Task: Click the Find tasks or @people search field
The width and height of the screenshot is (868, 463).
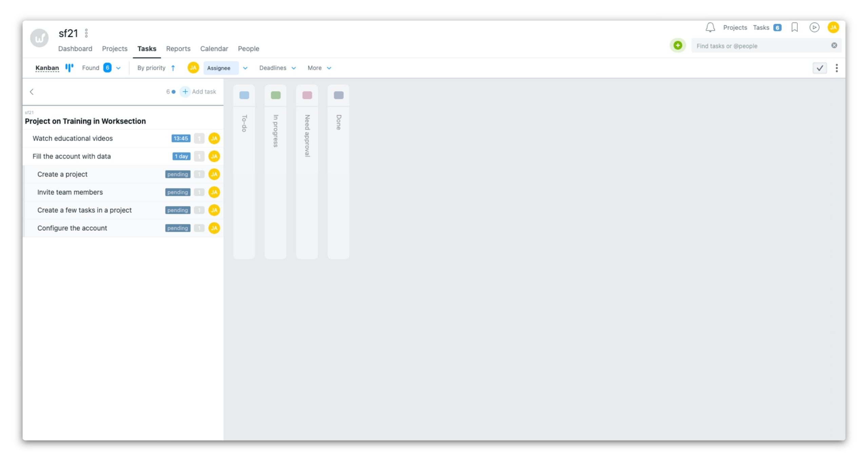Action: (759, 46)
